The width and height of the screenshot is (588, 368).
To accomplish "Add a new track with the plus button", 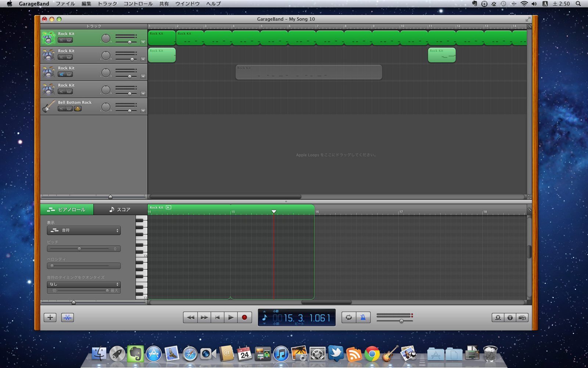I will 50,318.
